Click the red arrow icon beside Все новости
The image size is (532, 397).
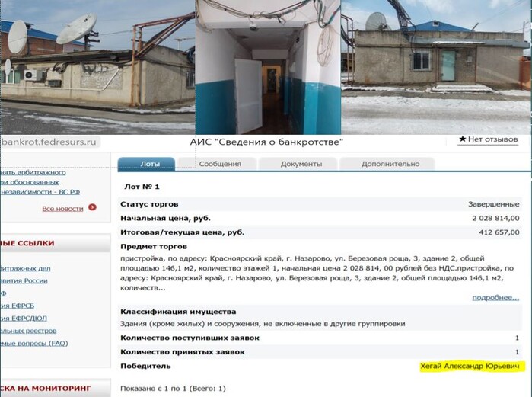click(92, 207)
